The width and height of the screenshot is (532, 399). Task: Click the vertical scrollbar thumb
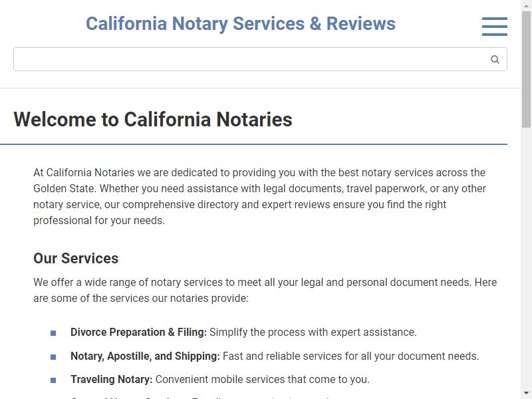[526, 70]
